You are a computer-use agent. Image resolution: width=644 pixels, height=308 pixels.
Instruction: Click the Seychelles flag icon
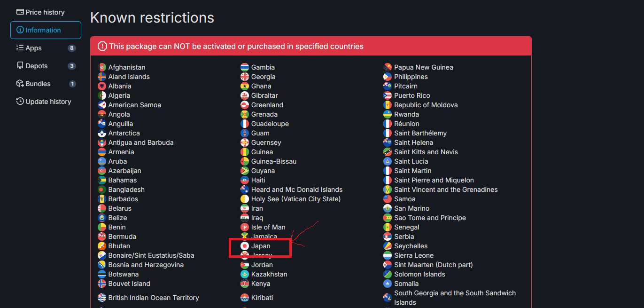(x=388, y=246)
